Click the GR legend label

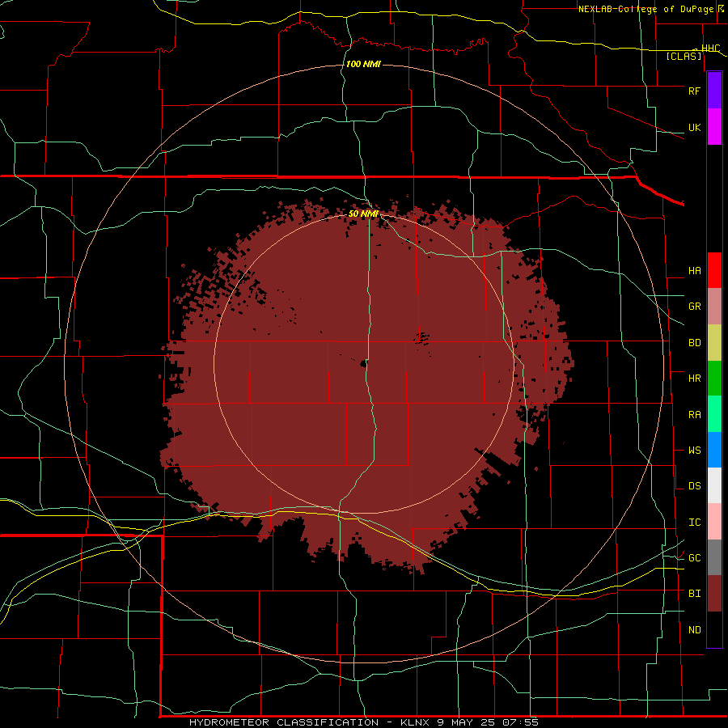coord(694,307)
